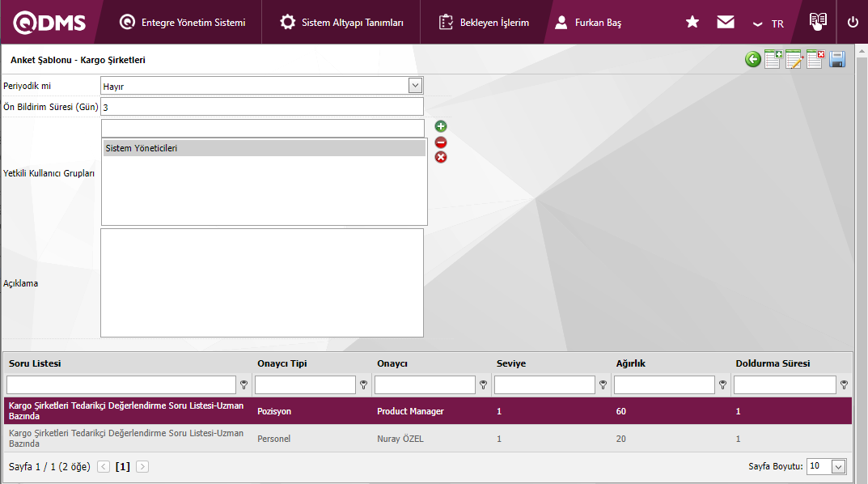Open the Sayfa Boyutu dropdown

838,466
